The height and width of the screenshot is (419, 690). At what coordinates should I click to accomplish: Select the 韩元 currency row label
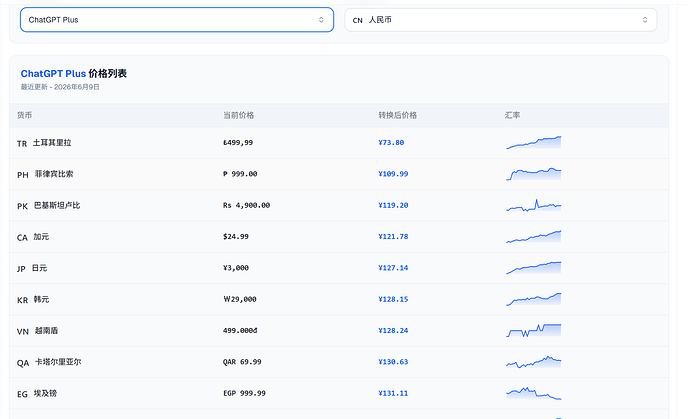pos(41,299)
